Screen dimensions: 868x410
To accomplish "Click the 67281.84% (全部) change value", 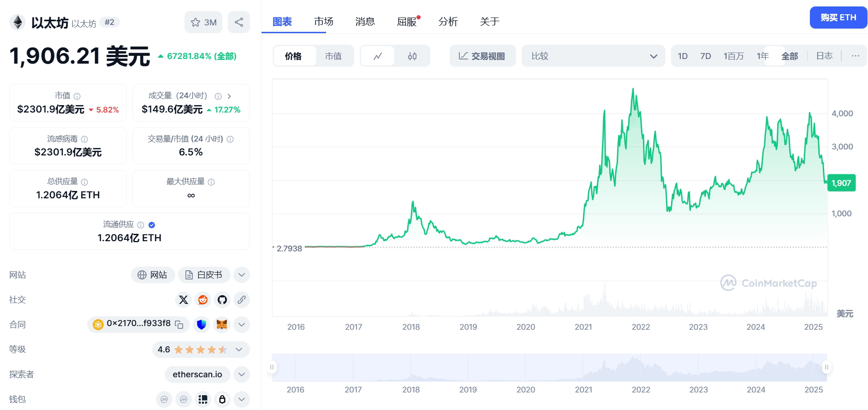I will pyautogui.click(x=202, y=56).
